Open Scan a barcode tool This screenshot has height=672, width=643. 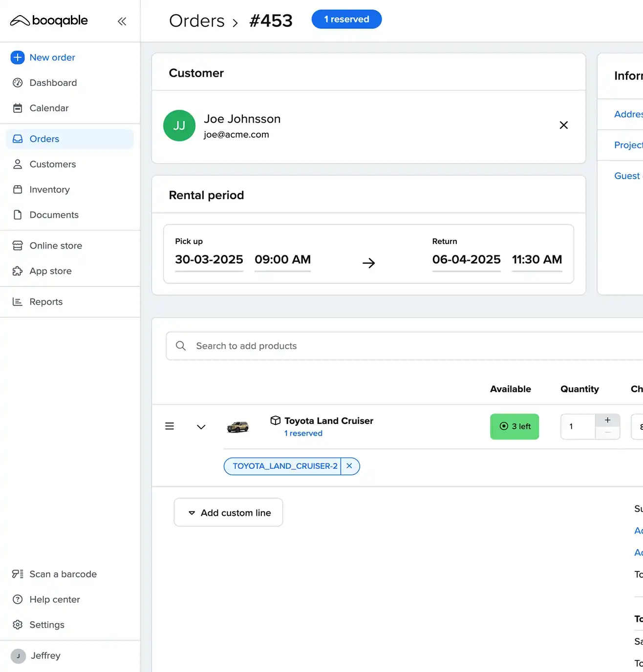(63, 574)
